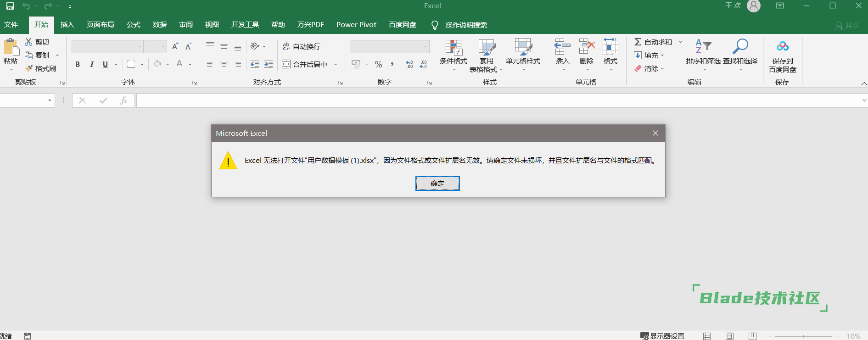Viewport: 868px width, 340px height.
Task: Click the Cut (剪切) scissors icon
Action: (x=28, y=42)
